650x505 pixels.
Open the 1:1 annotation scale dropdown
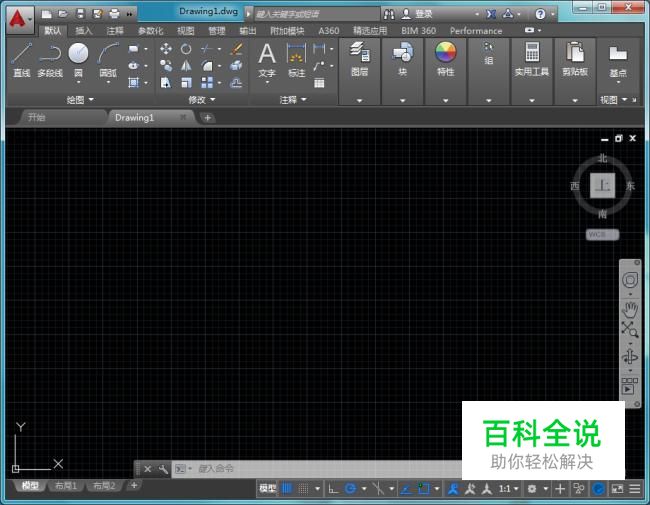point(508,489)
